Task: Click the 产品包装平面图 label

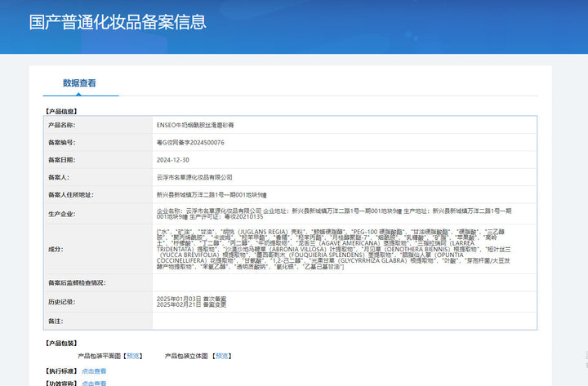Action: (x=100, y=356)
